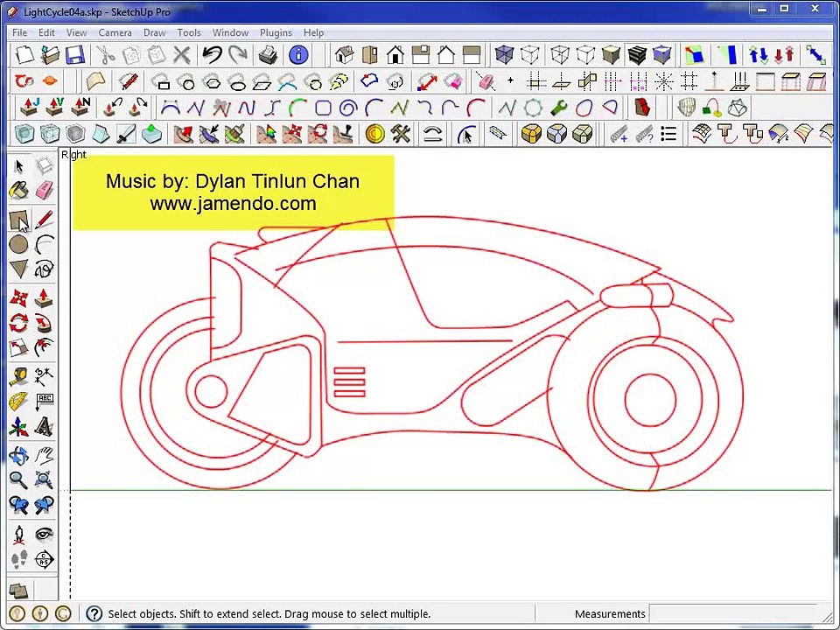840x630 pixels.
Task: Switch to Front view house icon
Action: tap(395, 54)
